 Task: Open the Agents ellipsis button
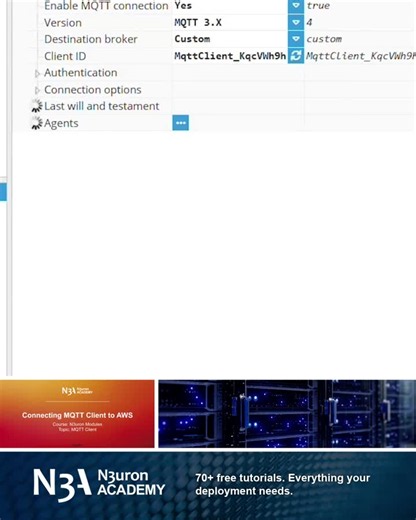[x=181, y=123]
